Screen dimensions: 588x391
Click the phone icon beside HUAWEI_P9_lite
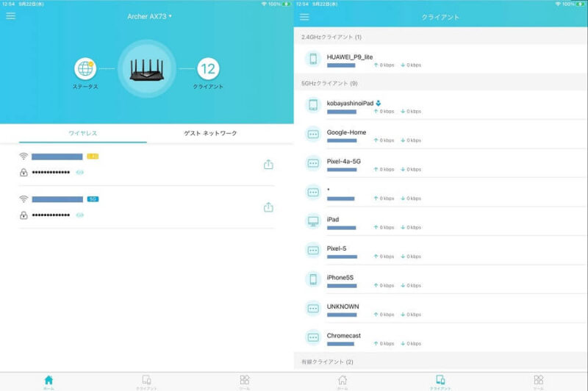tap(313, 59)
